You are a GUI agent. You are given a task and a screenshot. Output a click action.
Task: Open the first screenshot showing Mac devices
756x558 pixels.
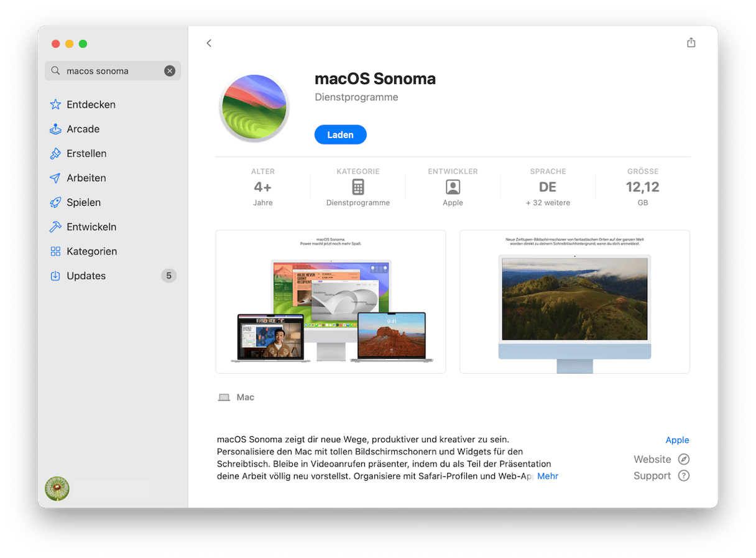click(331, 302)
